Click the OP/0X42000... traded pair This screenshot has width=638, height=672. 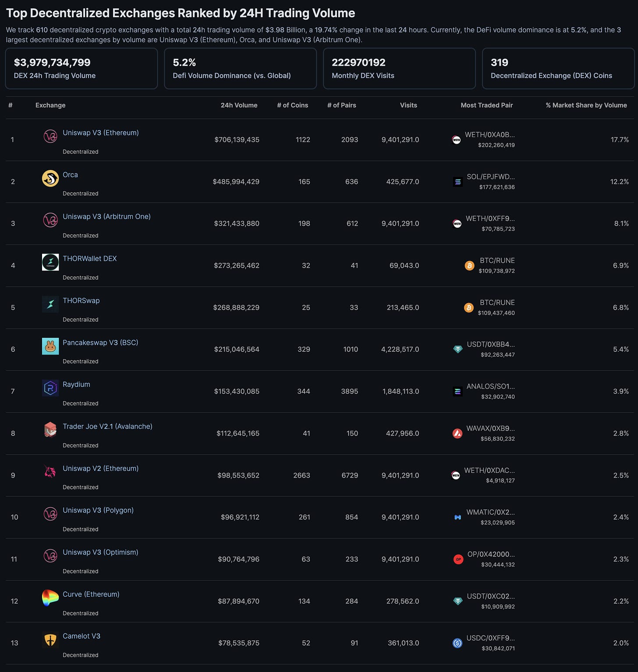(x=491, y=554)
